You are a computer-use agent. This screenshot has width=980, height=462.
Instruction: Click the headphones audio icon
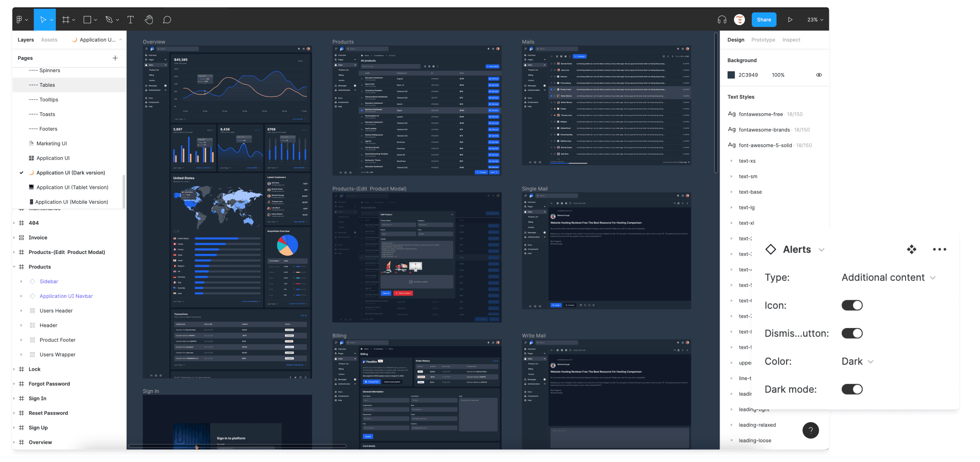[722, 20]
